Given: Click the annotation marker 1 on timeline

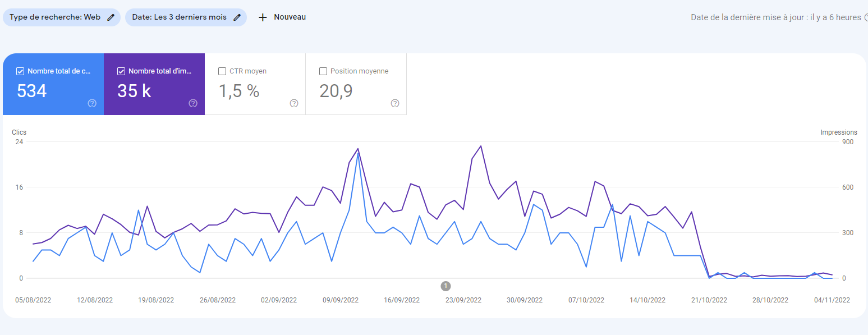Looking at the screenshot, I should pos(446,286).
